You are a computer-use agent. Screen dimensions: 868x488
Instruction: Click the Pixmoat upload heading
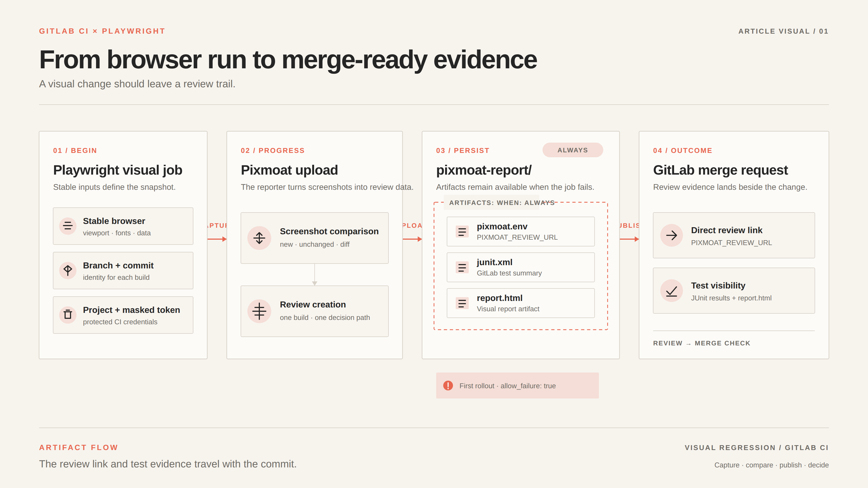(x=289, y=170)
